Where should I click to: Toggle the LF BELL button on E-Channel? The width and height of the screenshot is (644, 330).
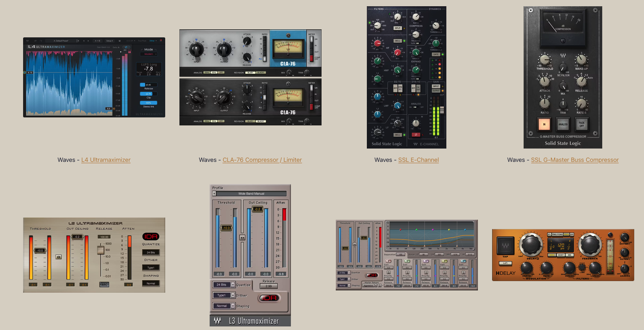[398, 135]
